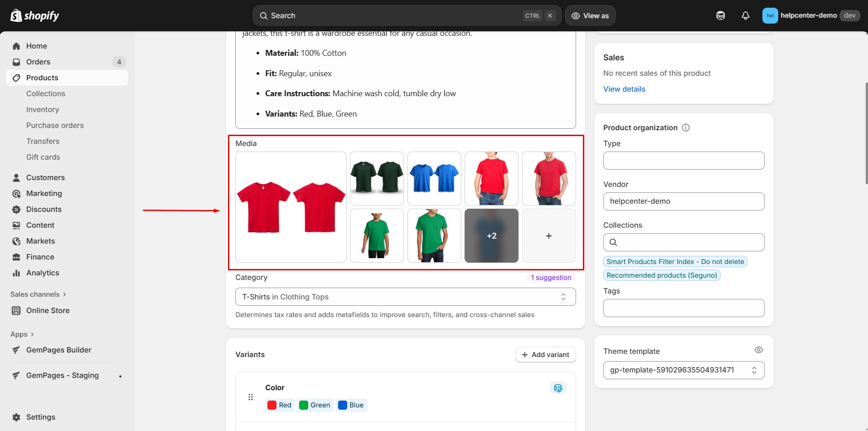Open the notifications bell

745,16
